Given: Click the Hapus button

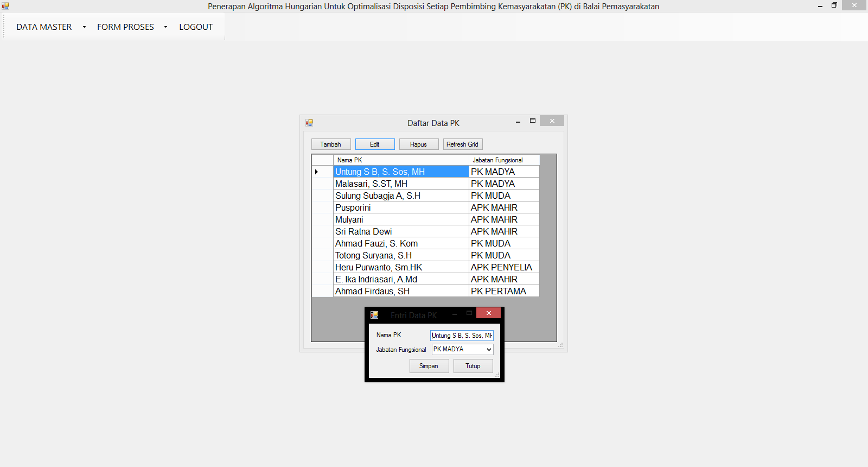Looking at the screenshot, I should point(418,144).
